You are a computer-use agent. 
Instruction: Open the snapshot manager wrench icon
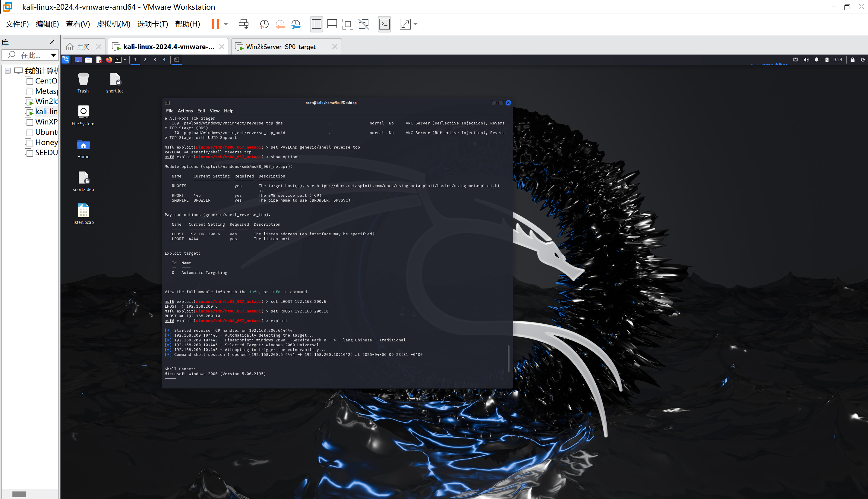(x=296, y=24)
